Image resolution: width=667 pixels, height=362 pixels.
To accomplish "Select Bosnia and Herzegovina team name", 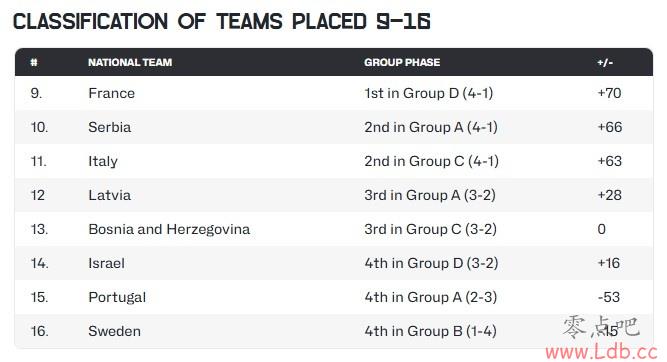I will coord(169,229).
